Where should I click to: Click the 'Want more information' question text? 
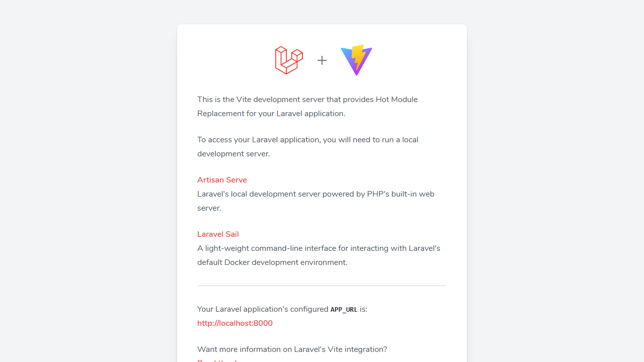pos(292,349)
